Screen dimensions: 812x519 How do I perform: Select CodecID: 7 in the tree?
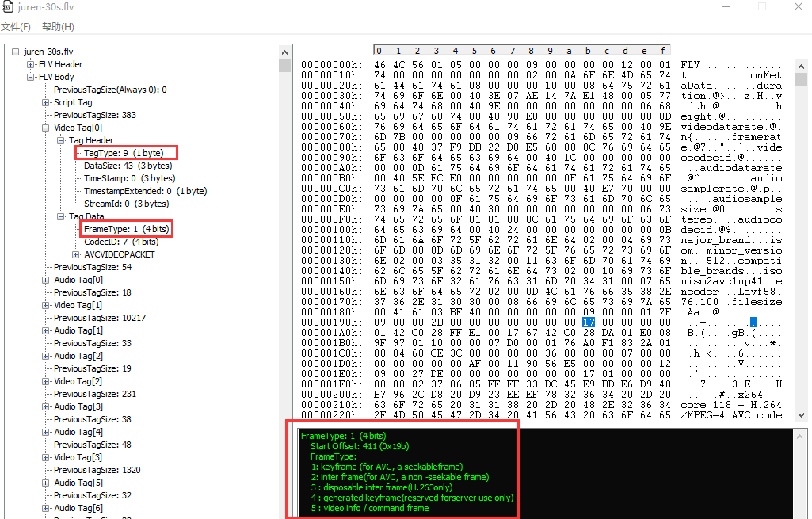click(121, 242)
